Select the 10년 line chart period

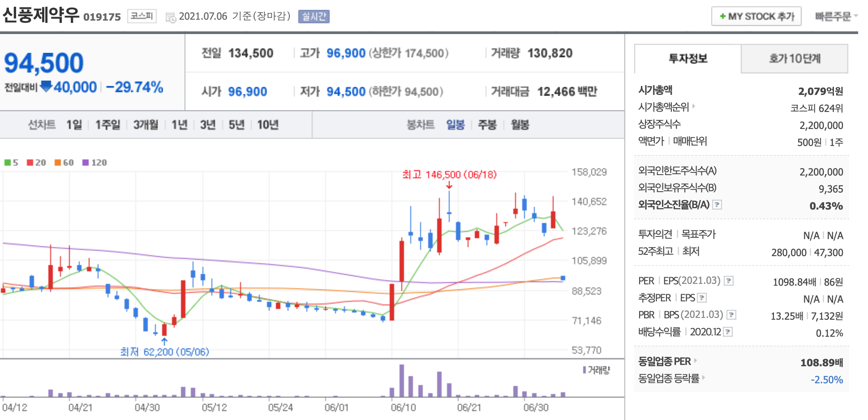[268, 124]
